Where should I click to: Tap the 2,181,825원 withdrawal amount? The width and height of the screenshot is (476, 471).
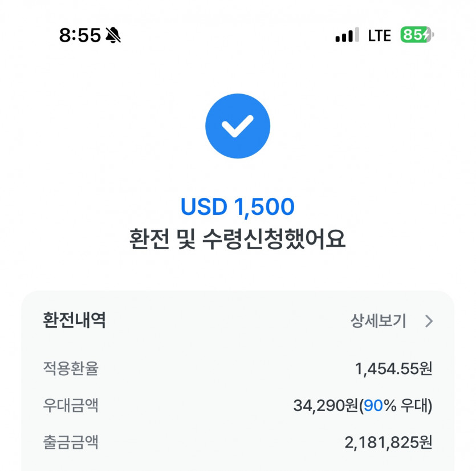coord(388,443)
